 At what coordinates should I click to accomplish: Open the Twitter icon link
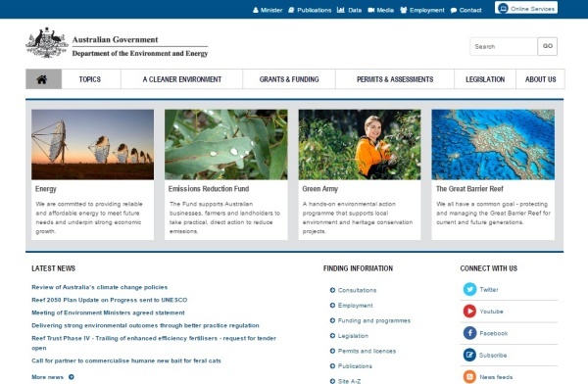coord(469,290)
